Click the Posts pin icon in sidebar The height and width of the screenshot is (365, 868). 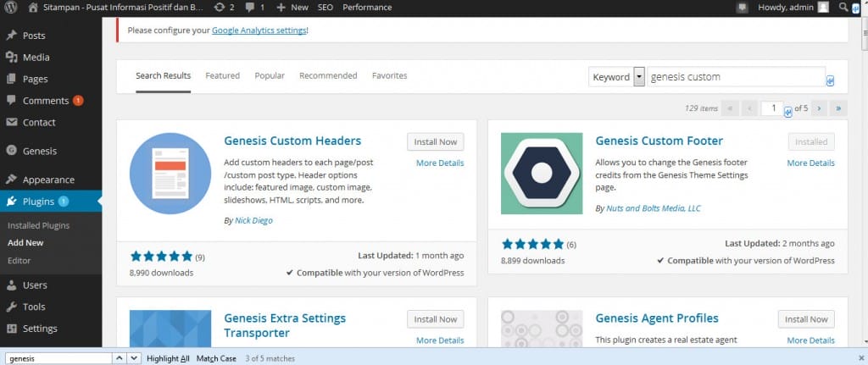tap(12, 36)
